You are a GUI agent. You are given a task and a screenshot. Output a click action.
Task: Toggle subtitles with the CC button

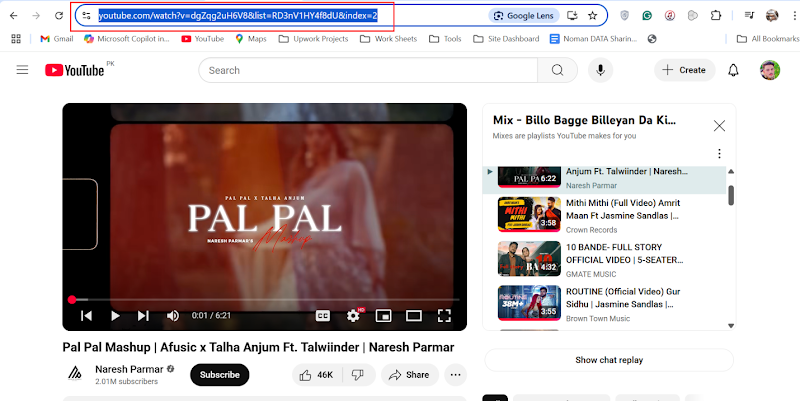[x=322, y=316]
